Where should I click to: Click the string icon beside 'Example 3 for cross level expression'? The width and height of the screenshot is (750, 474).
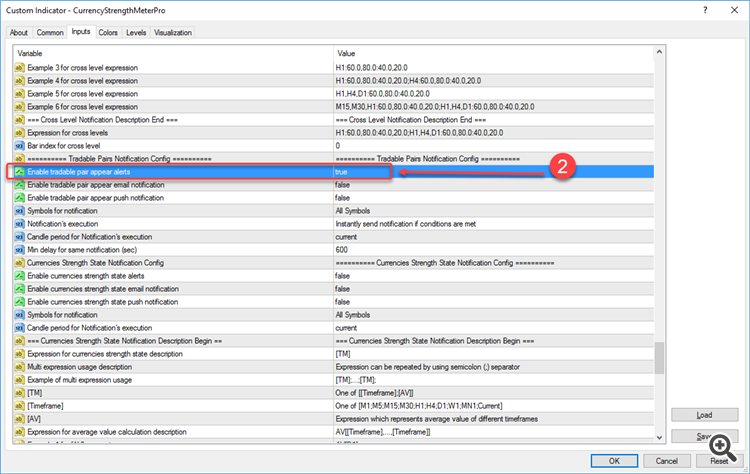tap(19, 68)
